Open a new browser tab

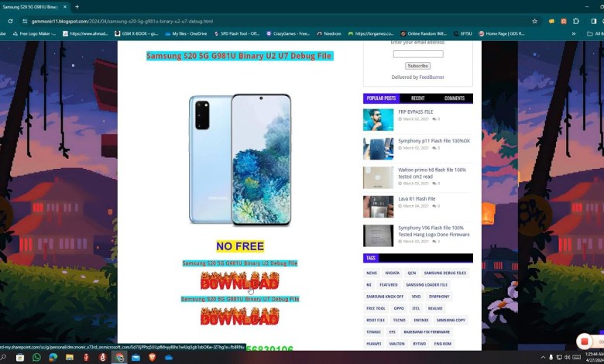pyautogui.click(x=77, y=6)
